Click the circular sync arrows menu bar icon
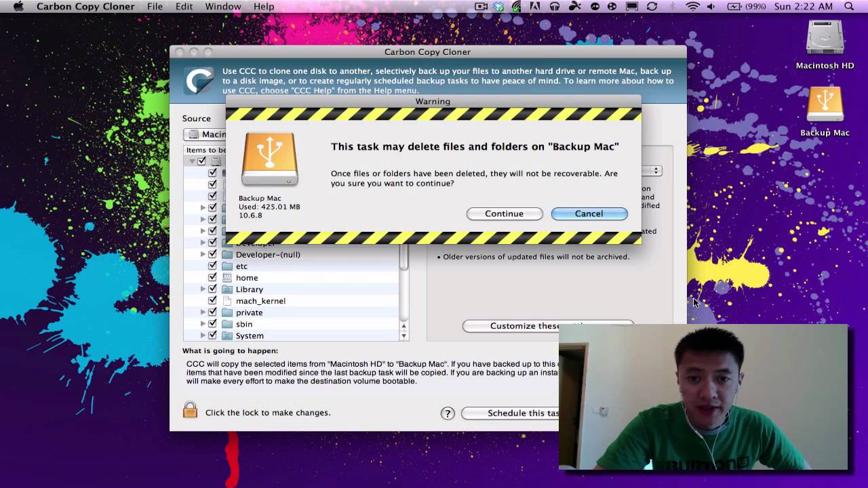Screen dimensions: 868x488 tap(652, 7)
